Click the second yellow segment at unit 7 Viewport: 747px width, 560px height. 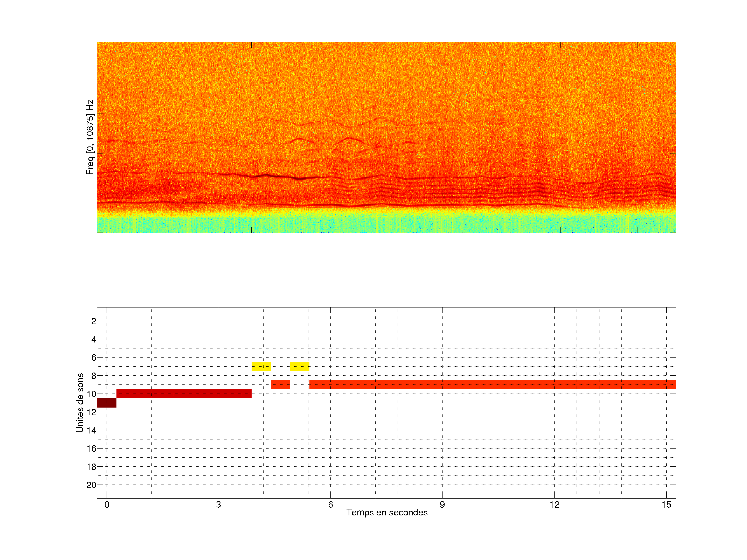[300, 366]
